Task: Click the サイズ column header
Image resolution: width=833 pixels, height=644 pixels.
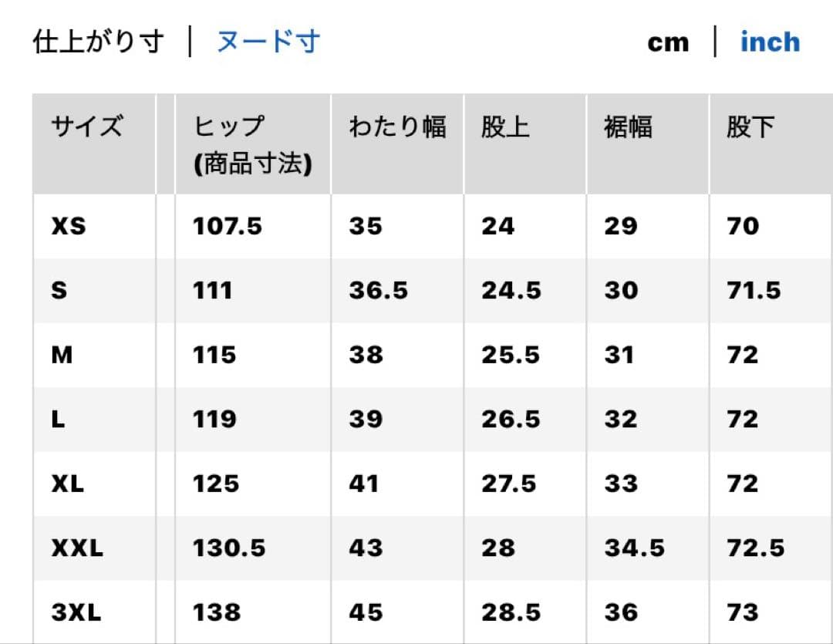Action: [x=86, y=126]
